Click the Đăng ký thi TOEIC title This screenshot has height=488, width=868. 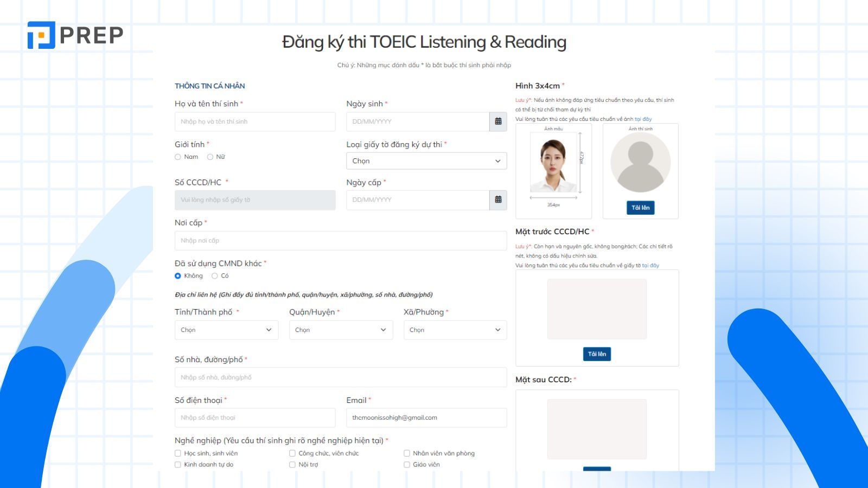click(424, 42)
